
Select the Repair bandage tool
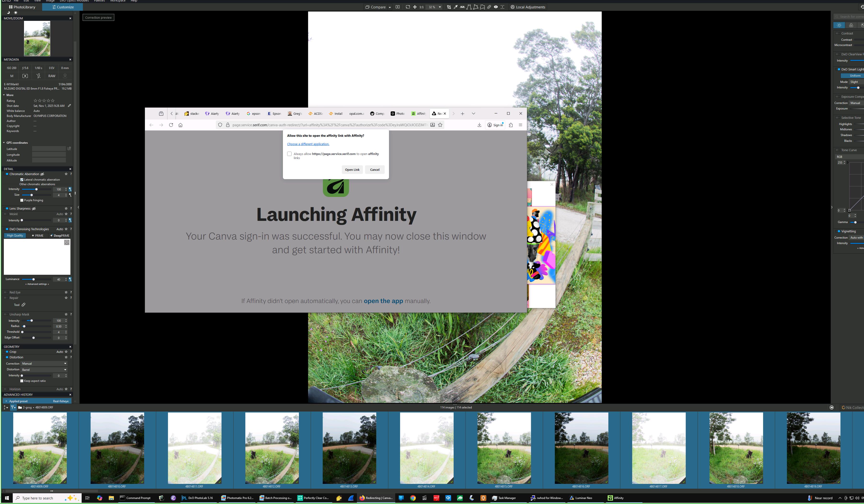[x=489, y=7]
